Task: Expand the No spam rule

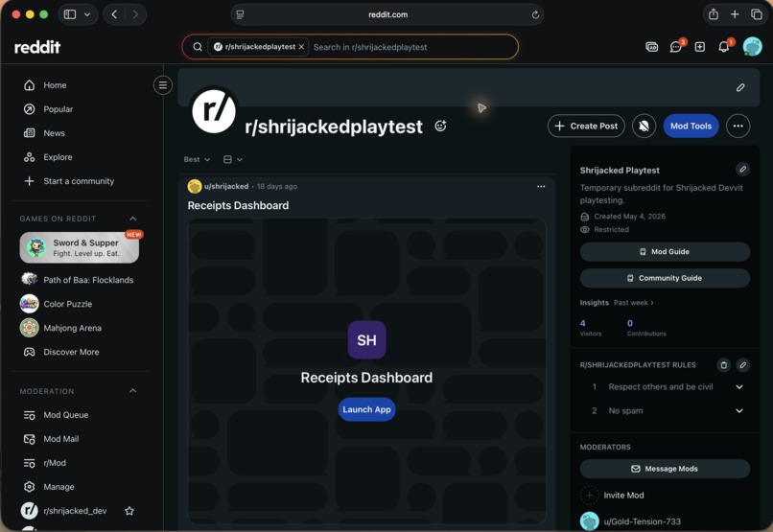Action: [739, 411]
